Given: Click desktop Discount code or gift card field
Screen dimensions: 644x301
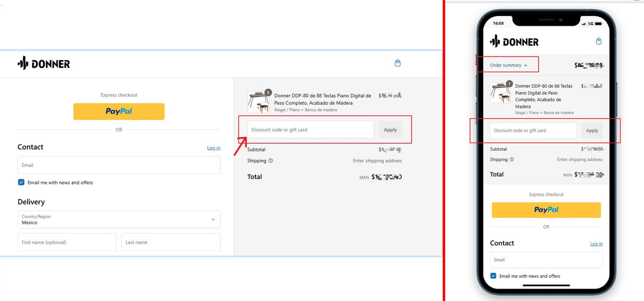Looking at the screenshot, I should pyautogui.click(x=311, y=130).
